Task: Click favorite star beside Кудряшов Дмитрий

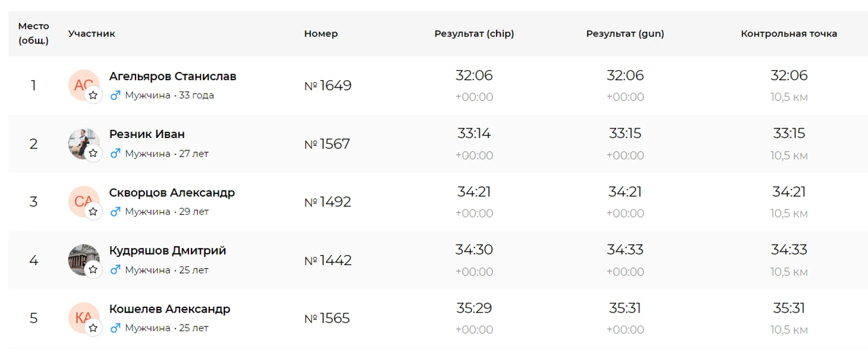Action: [x=93, y=270]
